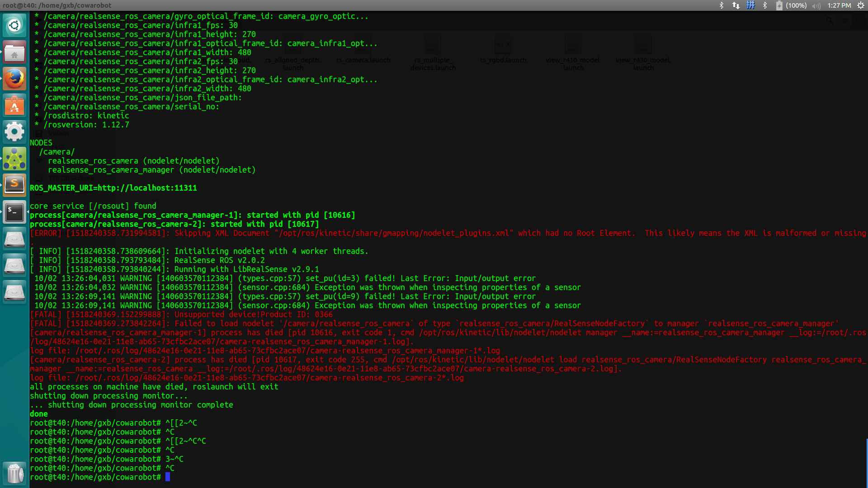
Task: Click 'shutting down processing monitor...' line
Action: pos(109,396)
